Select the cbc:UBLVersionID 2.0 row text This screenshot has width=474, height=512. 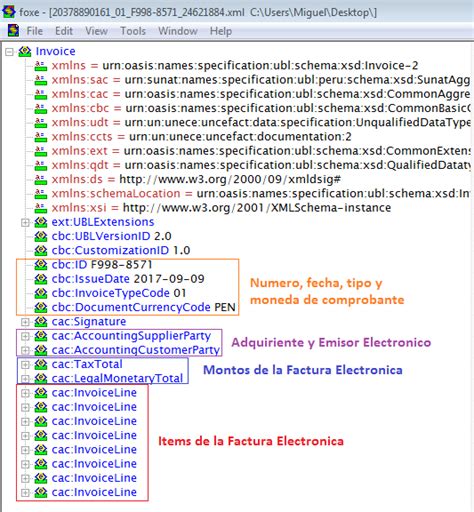pos(111,236)
